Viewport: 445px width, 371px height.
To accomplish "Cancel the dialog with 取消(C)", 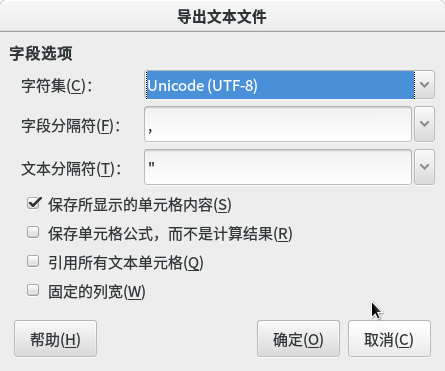I will pyautogui.click(x=389, y=339).
